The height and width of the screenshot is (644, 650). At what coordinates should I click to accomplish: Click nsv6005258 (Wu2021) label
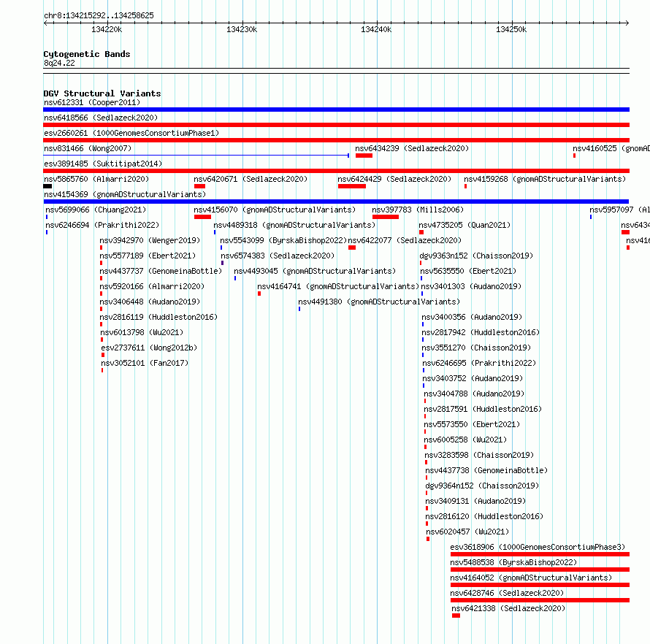pyautogui.click(x=465, y=440)
